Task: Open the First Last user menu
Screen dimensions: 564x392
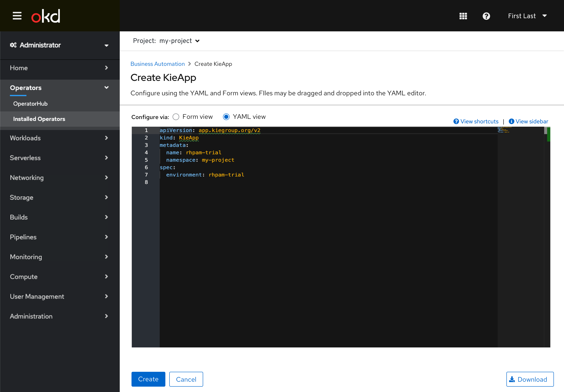Action: point(527,15)
